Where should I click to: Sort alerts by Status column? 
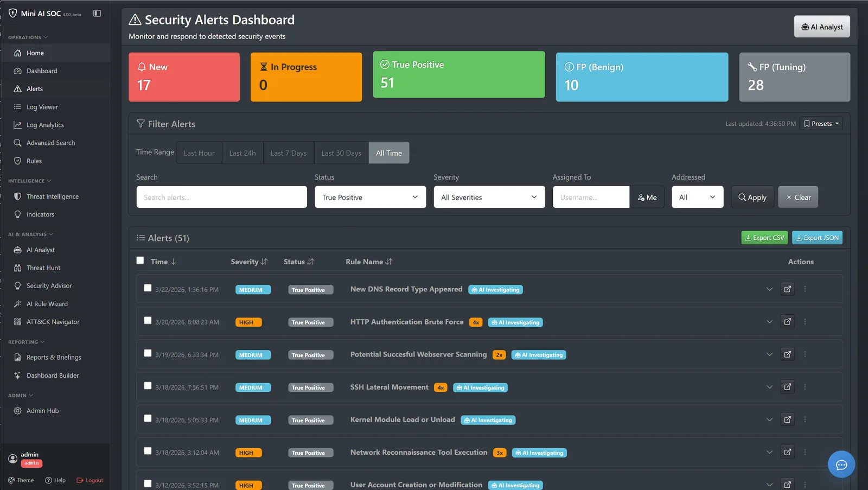coord(299,262)
